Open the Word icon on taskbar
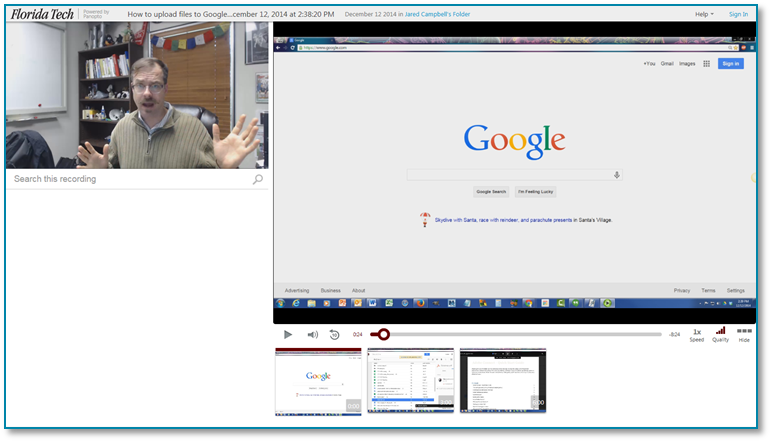The height and width of the screenshot is (442, 771). click(373, 303)
